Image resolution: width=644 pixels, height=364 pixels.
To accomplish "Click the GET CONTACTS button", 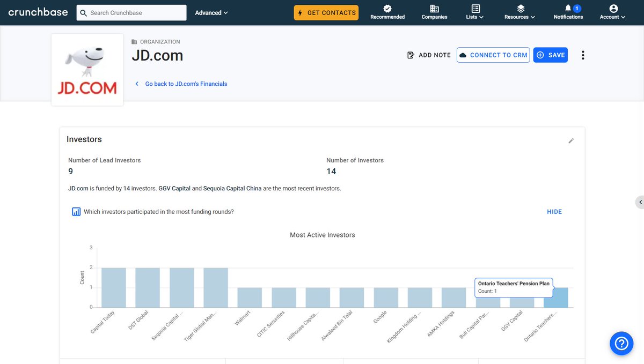I will 326,12.
